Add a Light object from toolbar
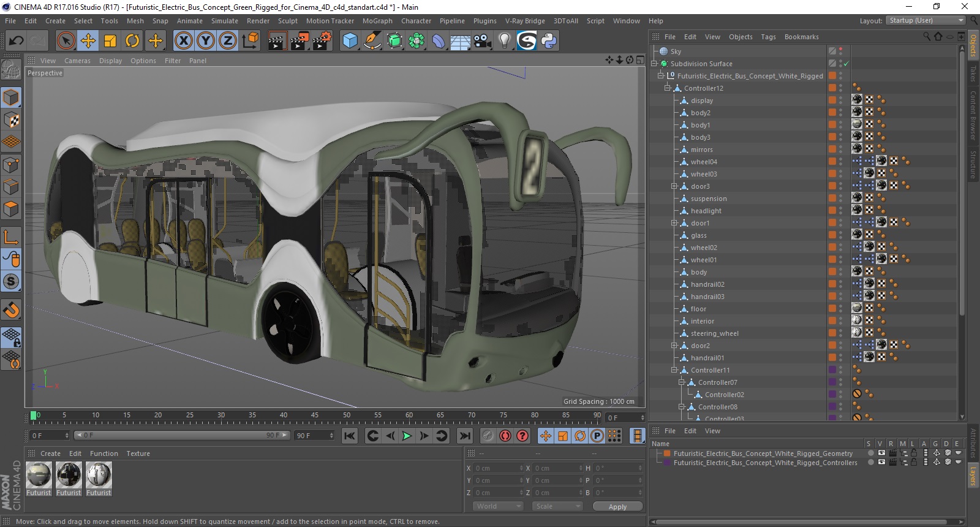Image resolution: width=980 pixels, height=527 pixels. click(504, 41)
